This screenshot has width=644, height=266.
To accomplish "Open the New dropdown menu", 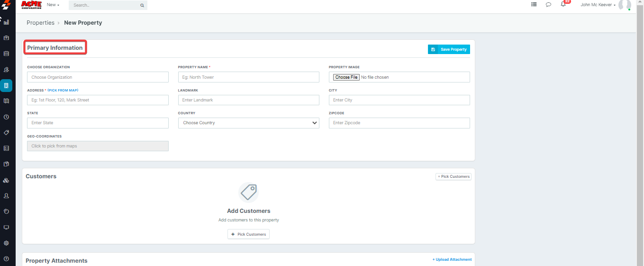I will tap(53, 5).
